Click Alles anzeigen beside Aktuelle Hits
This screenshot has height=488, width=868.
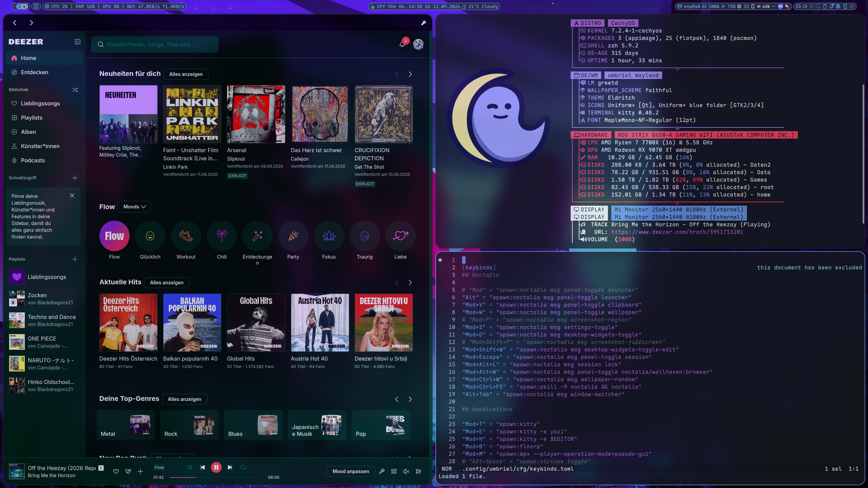tap(166, 283)
